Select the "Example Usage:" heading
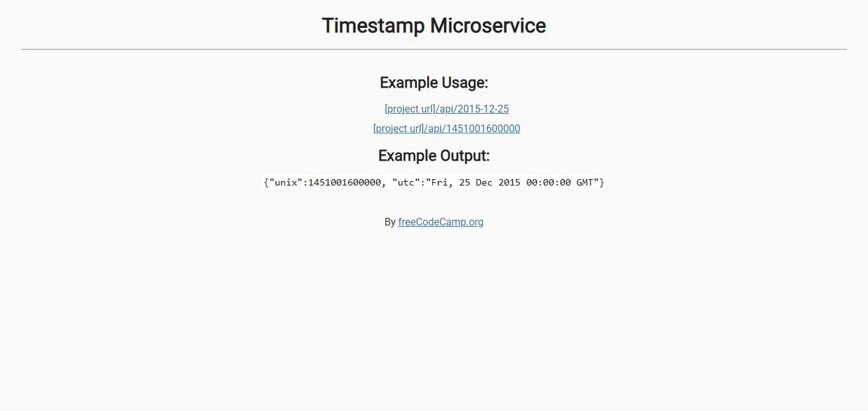868x411 pixels. [x=434, y=83]
